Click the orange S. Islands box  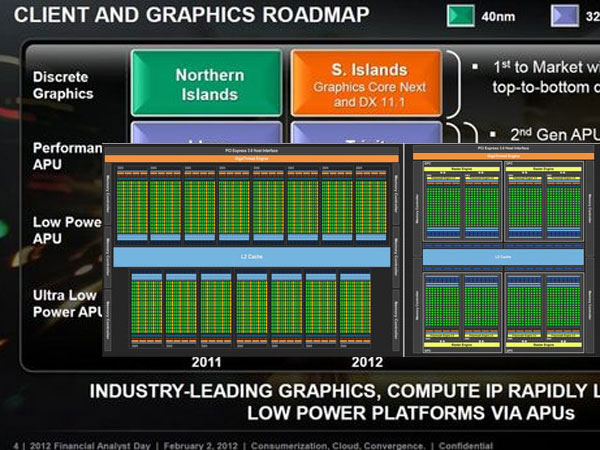click(367, 84)
